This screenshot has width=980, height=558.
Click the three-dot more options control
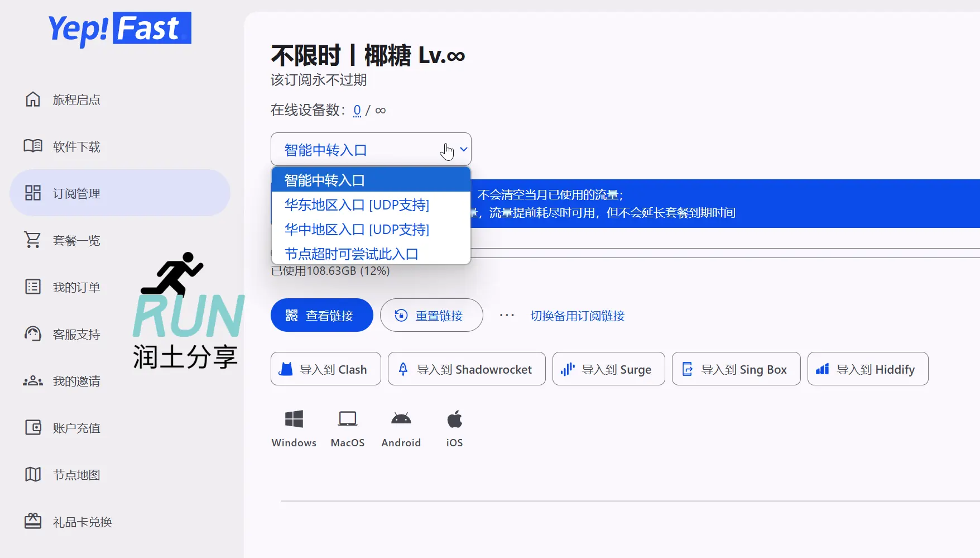coord(506,315)
